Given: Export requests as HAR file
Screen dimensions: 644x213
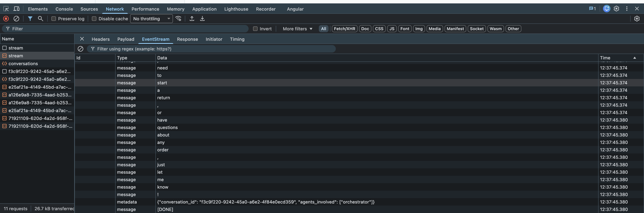Looking at the screenshot, I should pos(202,18).
